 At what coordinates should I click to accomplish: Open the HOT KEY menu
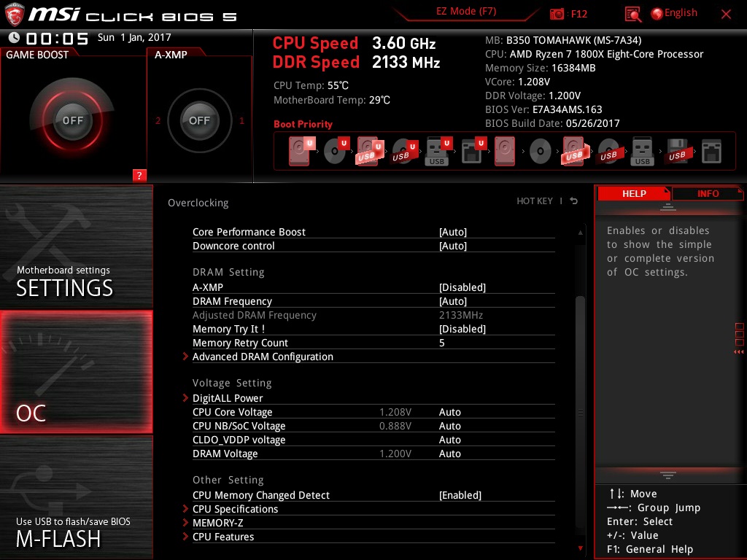(x=535, y=201)
